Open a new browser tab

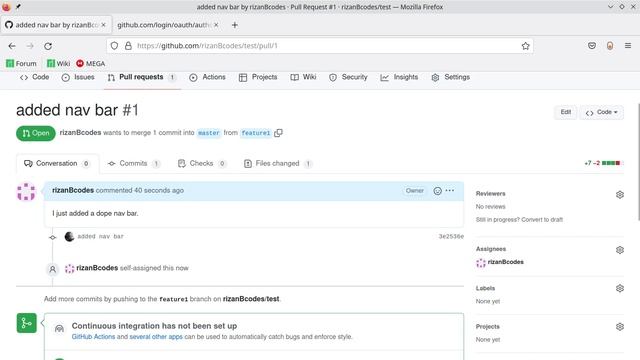(x=235, y=25)
